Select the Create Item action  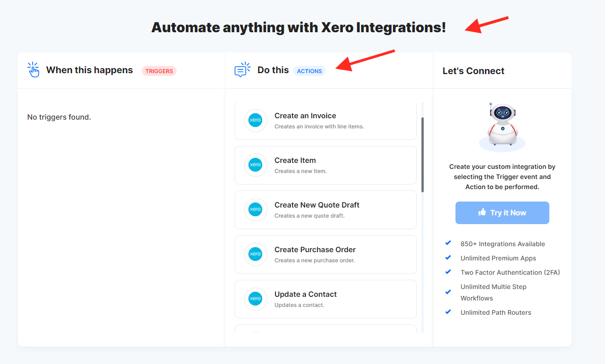326,165
